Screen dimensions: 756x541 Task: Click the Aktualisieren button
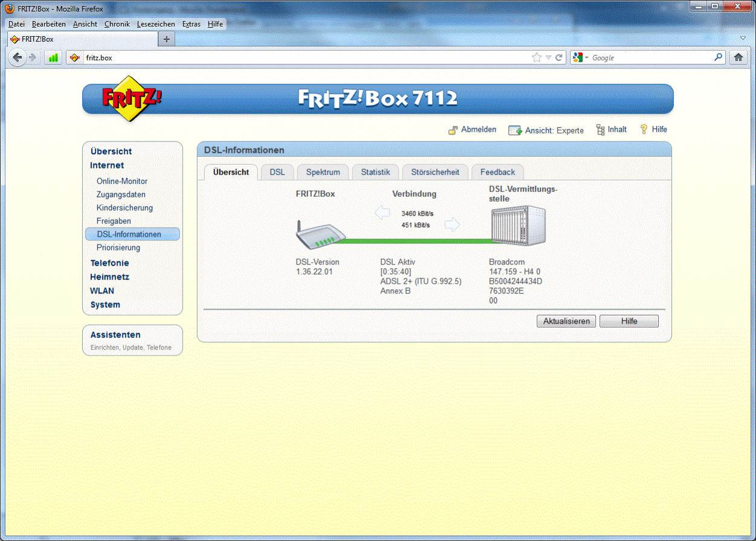[x=566, y=321]
